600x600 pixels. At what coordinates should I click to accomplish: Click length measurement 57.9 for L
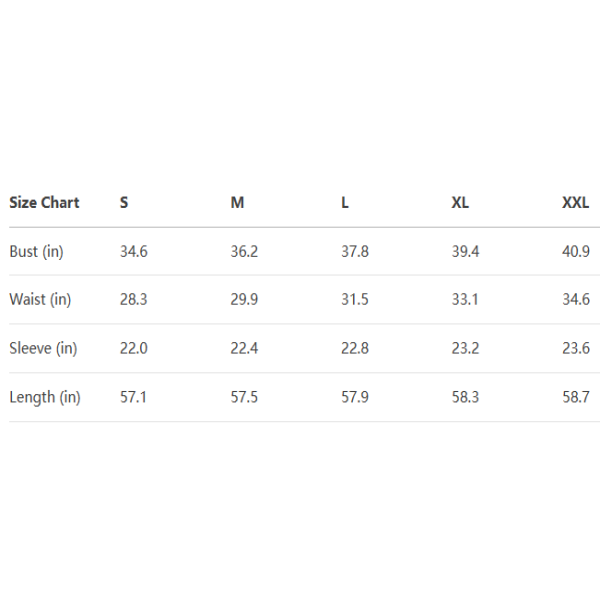pyautogui.click(x=355, y=398)
